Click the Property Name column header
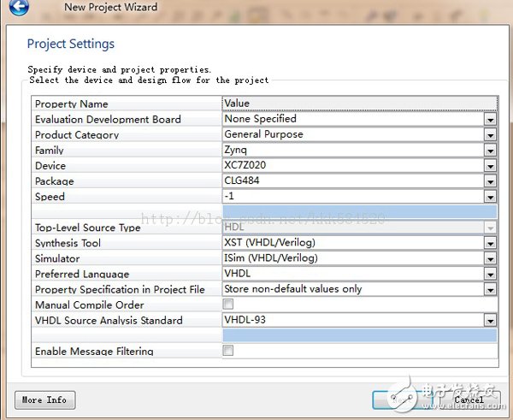513x420 pixels. coord(126,104)
